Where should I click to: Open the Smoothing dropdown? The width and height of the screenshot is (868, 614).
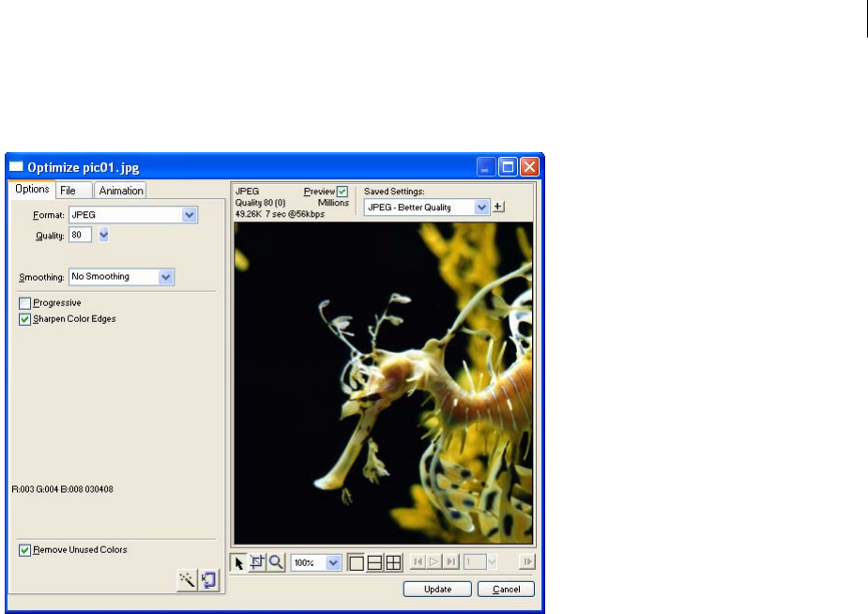click(165, 277)
